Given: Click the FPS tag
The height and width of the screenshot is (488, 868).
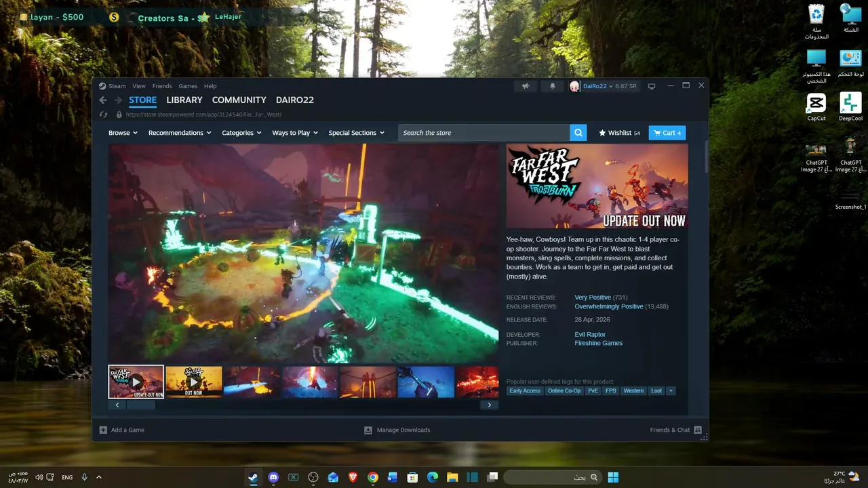Looking at the screenshot, I should [611, 390].
